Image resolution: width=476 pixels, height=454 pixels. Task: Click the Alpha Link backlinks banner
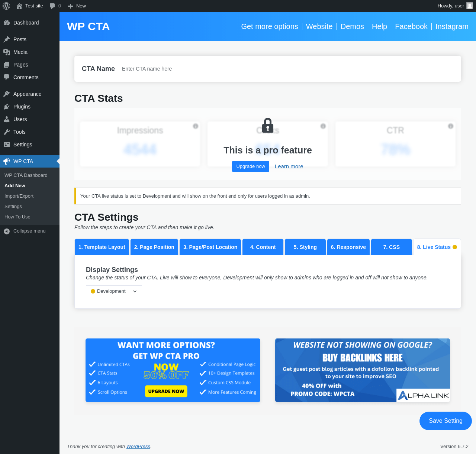click(x=363, y=370)
